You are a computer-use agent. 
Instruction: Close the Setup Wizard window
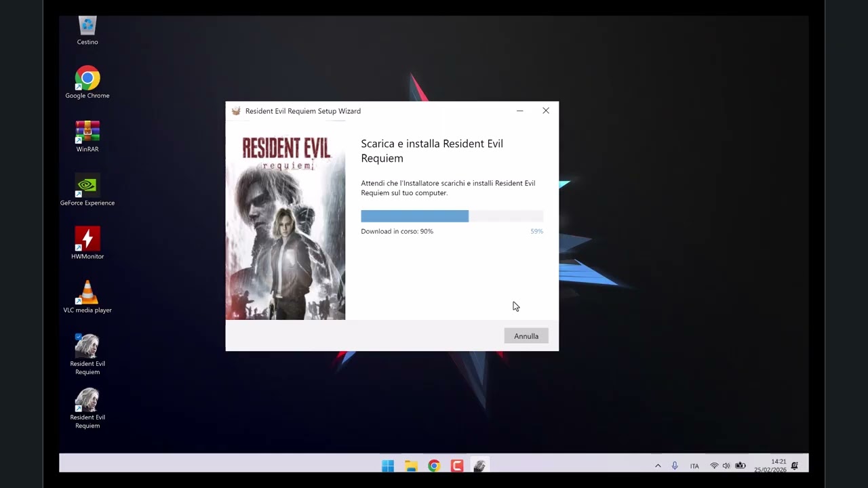point(546,111)
